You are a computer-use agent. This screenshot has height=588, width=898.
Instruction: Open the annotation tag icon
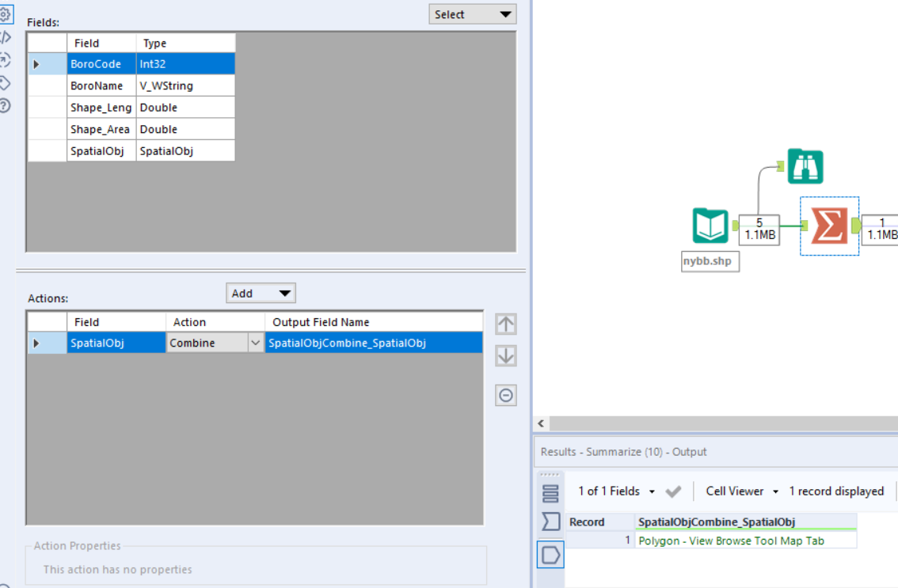point(5,83)
